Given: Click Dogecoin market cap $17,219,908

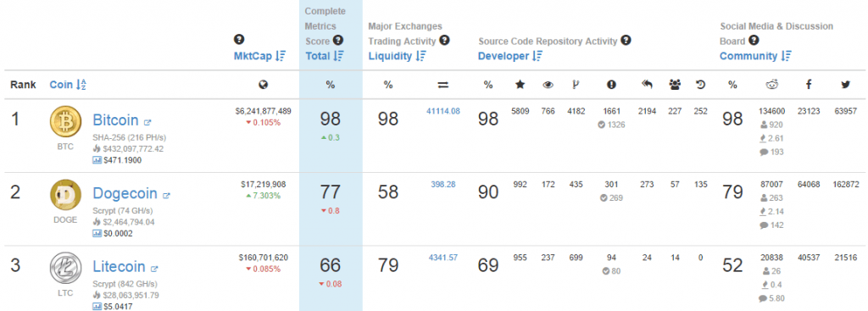Looking at the screenshot, I should (x=264, y=184).
